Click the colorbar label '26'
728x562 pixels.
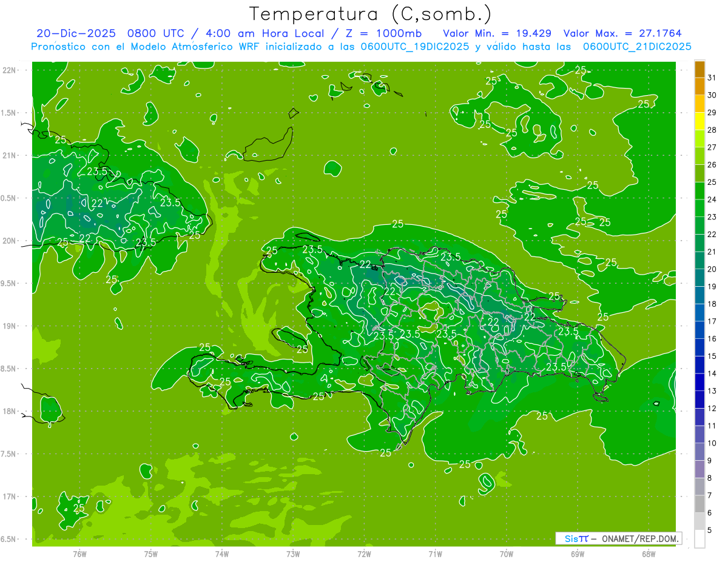point(712,165)
